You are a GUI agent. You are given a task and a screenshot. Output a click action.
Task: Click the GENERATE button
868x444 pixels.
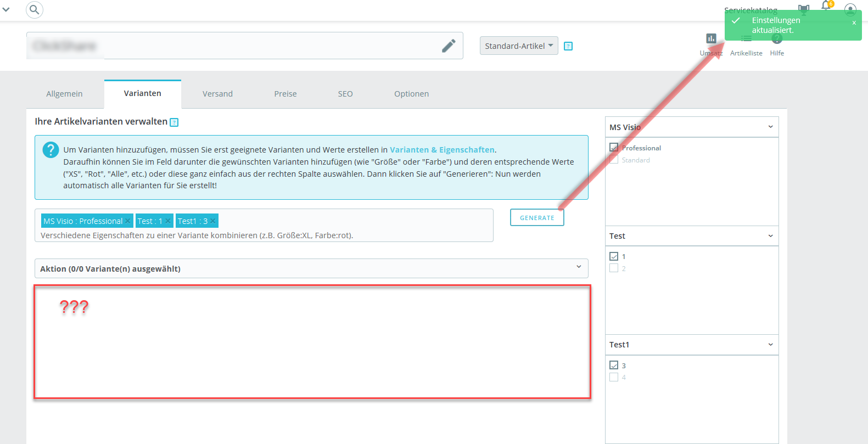(537, 217)
